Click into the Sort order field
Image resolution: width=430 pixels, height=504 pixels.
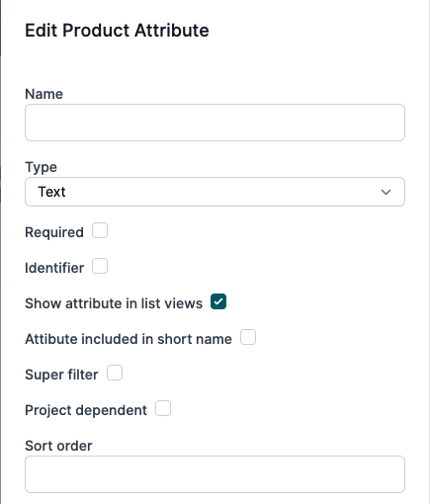215,474
